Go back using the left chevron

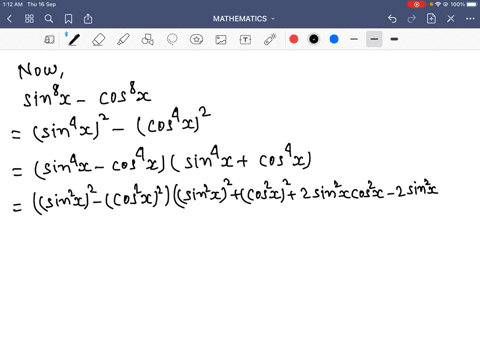click(x=9, y=19)
